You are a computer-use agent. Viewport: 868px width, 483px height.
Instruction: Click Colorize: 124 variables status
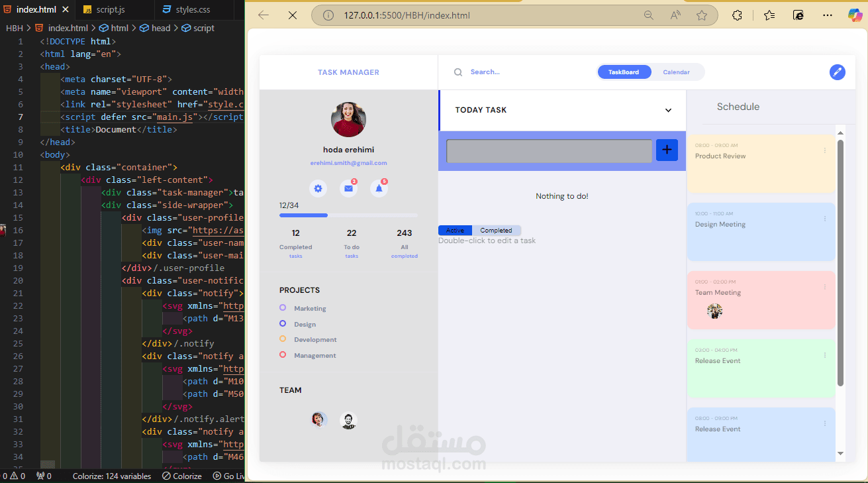pos(112,476)
